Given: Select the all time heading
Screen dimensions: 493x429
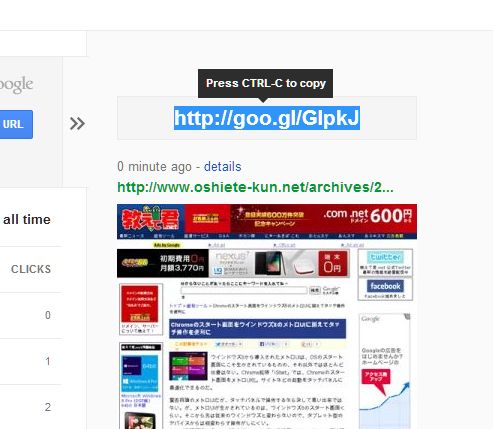Looking at the screenshot, I should click(27, 220).
